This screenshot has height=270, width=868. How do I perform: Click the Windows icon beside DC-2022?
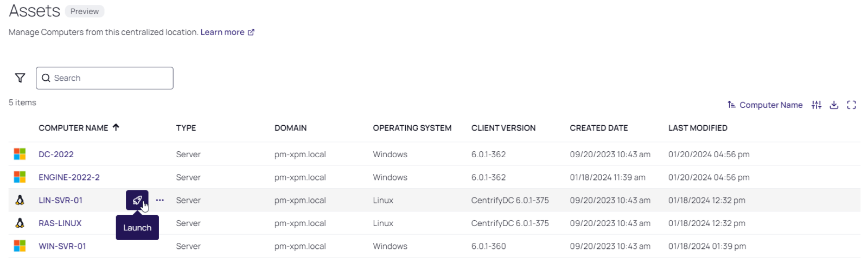20,155
